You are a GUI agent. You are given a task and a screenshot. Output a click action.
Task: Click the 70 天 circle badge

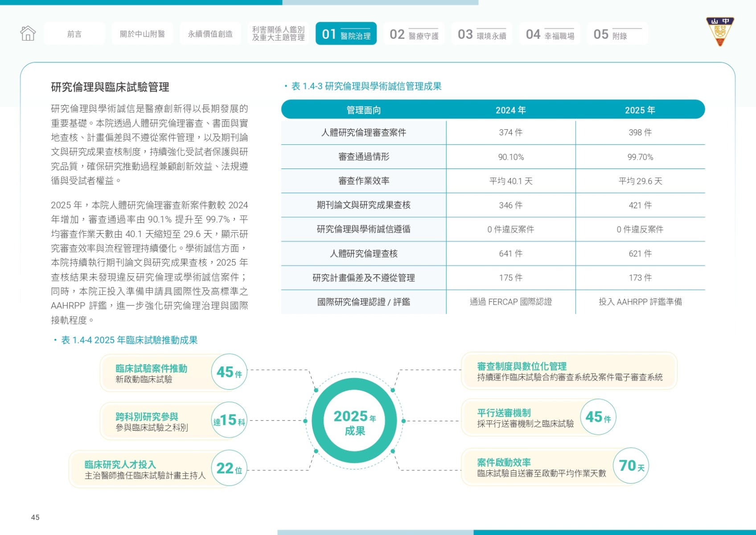(x=631, y=465)
